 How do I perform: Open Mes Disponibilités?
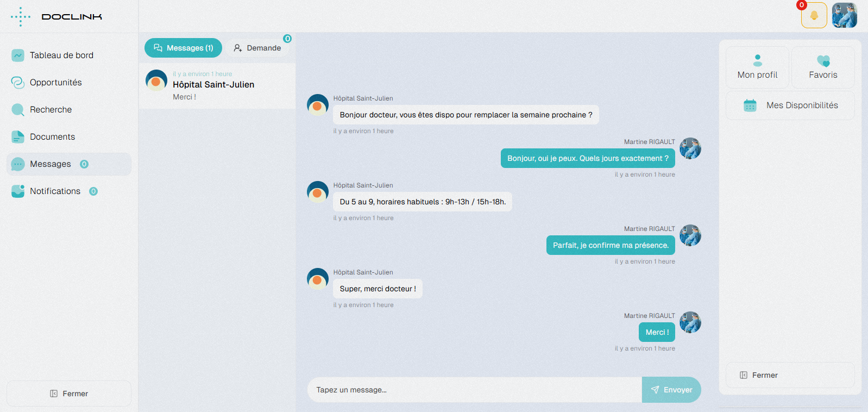790,105
